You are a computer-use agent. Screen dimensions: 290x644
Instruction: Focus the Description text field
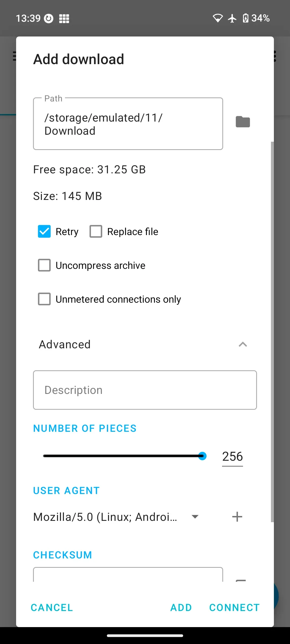tap(145, 390)
